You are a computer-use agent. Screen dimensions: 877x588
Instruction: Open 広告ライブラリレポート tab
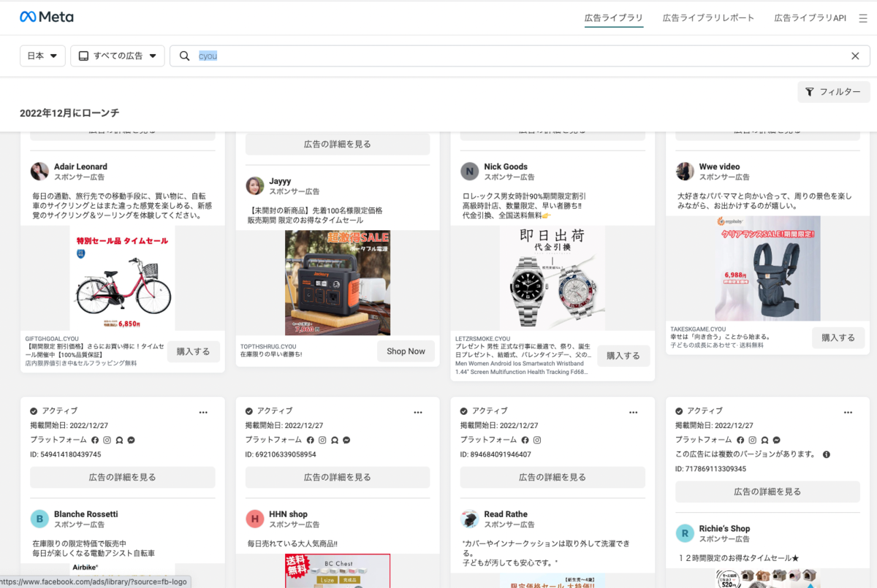click(x=709, y=18)
